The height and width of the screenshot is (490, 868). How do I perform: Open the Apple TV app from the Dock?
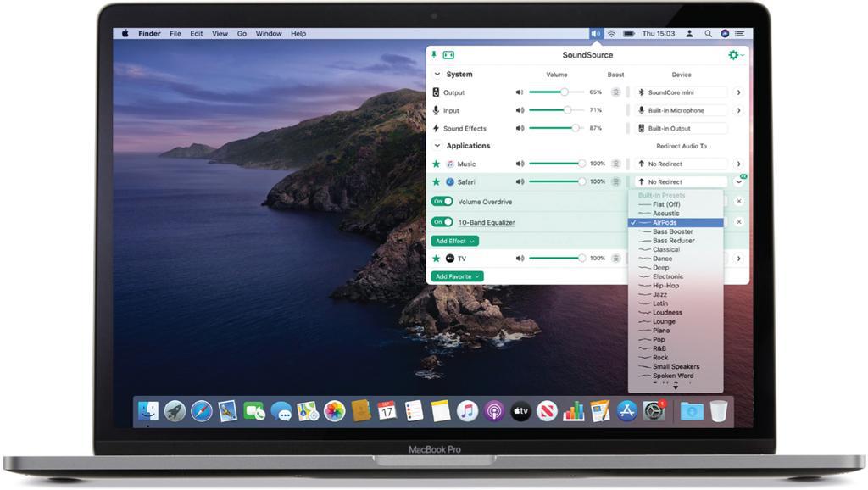(520, 411)
